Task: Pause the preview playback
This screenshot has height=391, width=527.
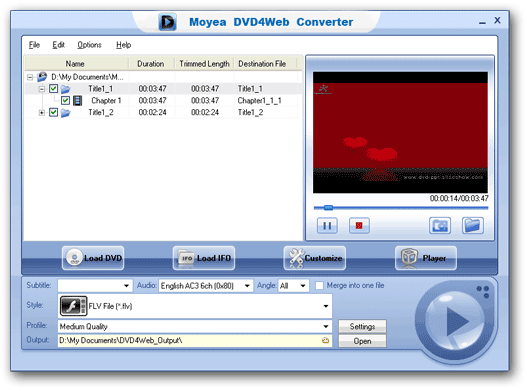Action: [327, 225]
